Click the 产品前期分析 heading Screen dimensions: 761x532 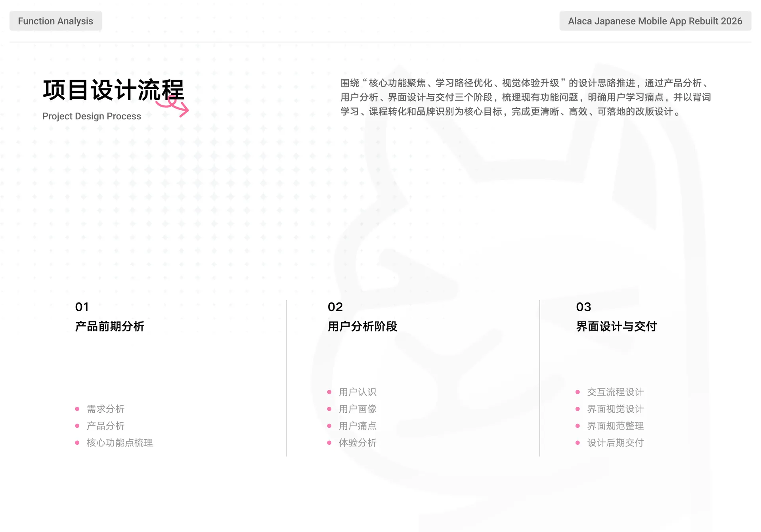[x=110, y=326]
